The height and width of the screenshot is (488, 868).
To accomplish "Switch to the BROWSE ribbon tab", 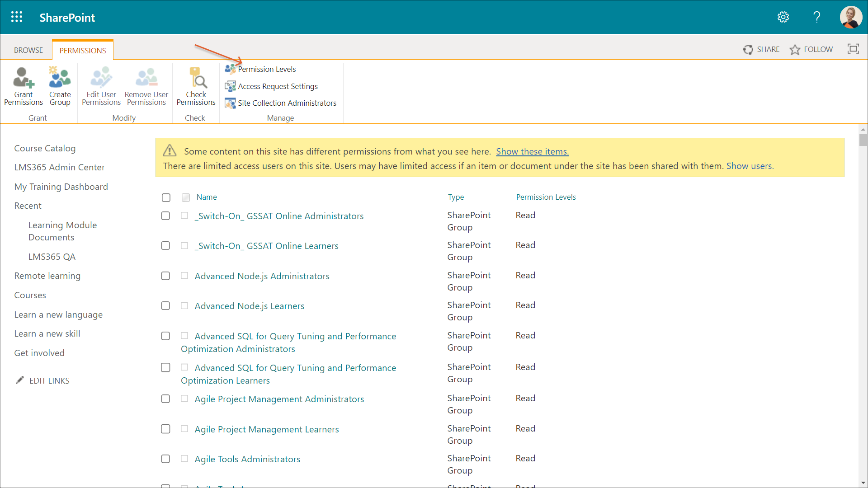I will click(28, 50).
